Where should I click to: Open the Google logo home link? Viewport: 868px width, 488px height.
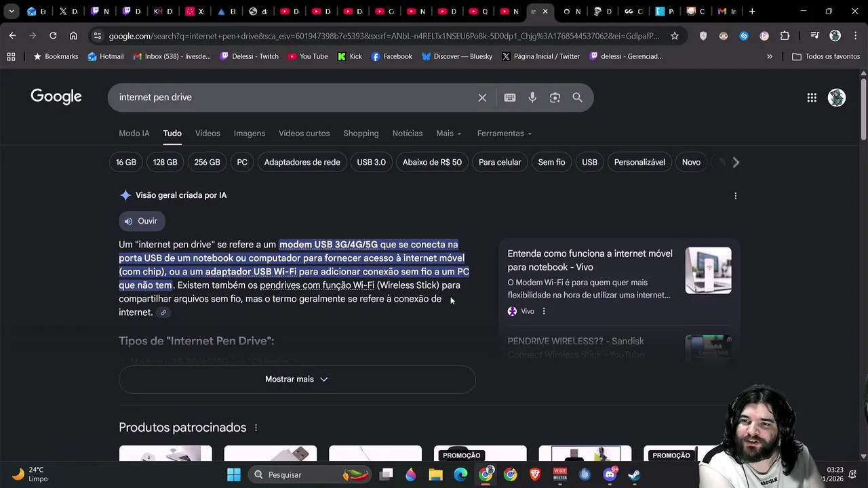[x=56, y=97]
